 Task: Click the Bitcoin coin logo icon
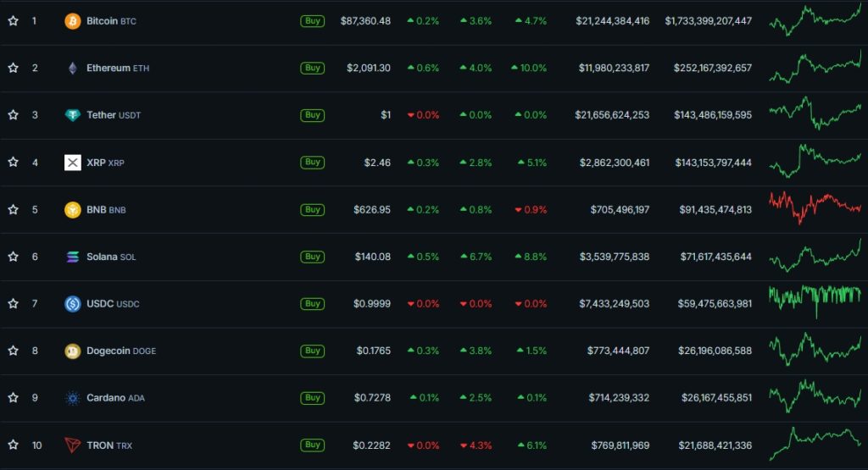[73, 20]
